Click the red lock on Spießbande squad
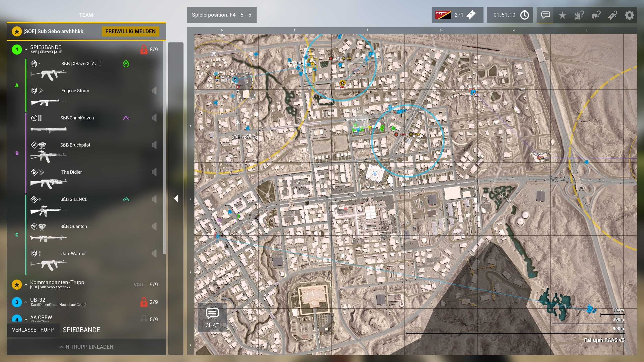The height and width of the screenshot is (362, 644). pos(144,50)
